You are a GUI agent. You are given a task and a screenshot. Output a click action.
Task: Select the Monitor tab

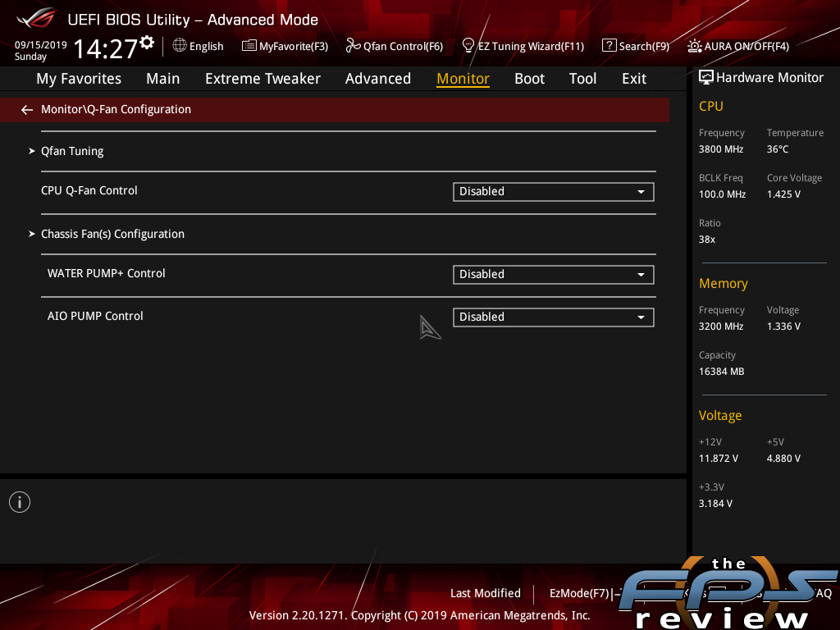[463, 79]
